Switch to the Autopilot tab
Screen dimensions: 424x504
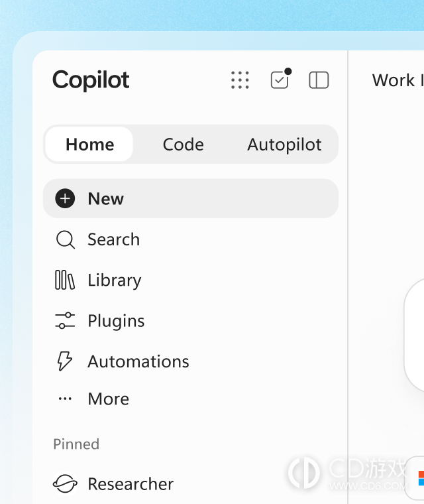(x=284, y=145)
